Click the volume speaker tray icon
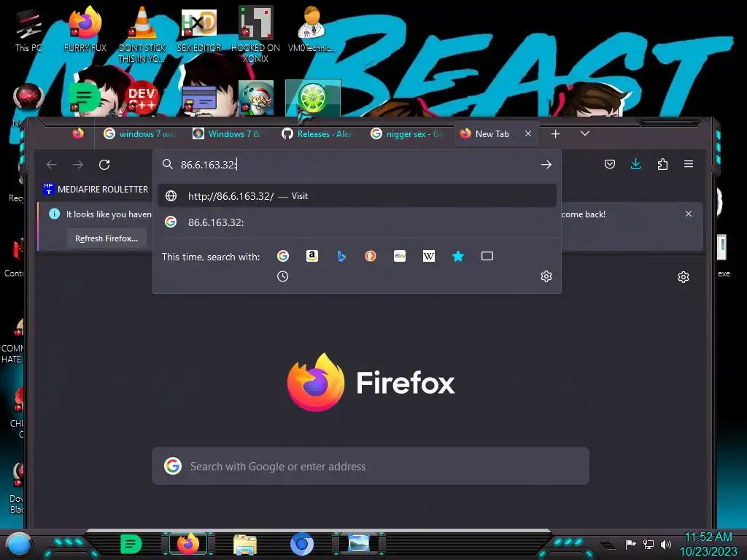This screenshot has height=560, width=747. 665,544
